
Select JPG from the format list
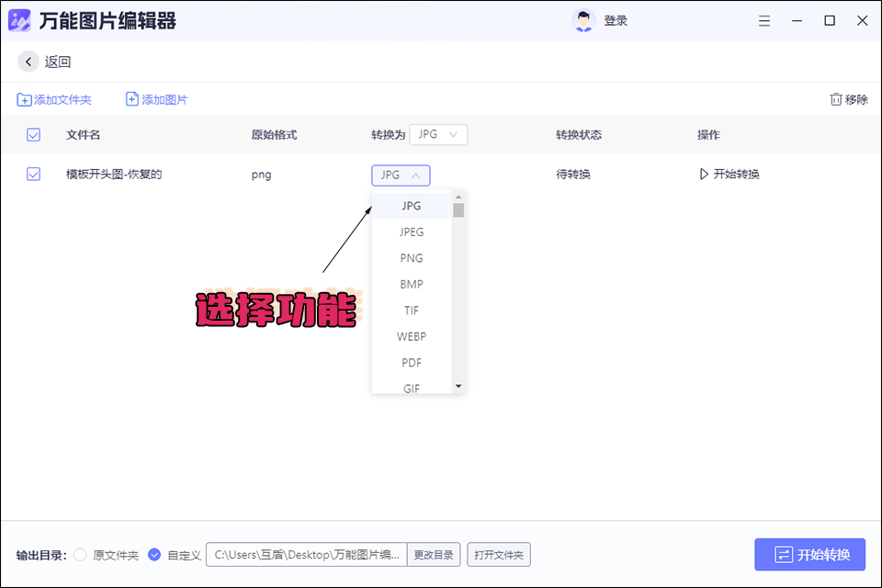[412, 206]
